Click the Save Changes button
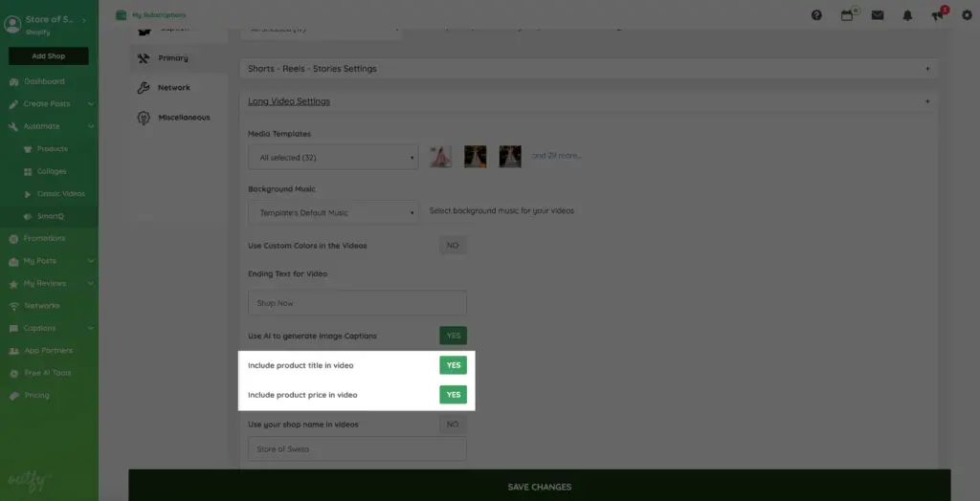980x501 pixels. tap(539, 487)
